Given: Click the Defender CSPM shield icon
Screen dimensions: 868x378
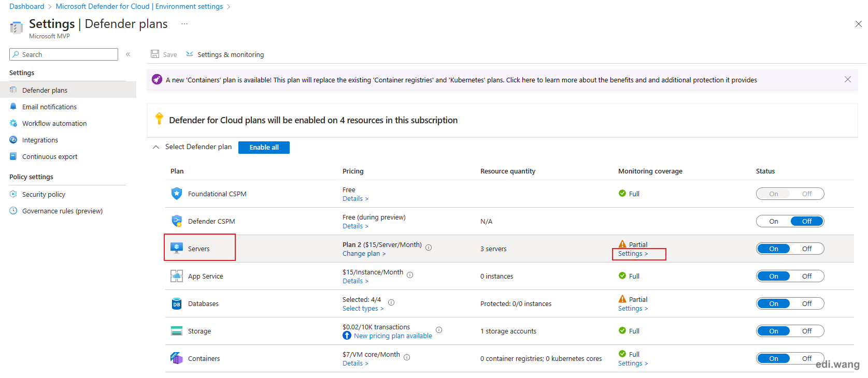Looking at the screenshot, I should [177, 221].
